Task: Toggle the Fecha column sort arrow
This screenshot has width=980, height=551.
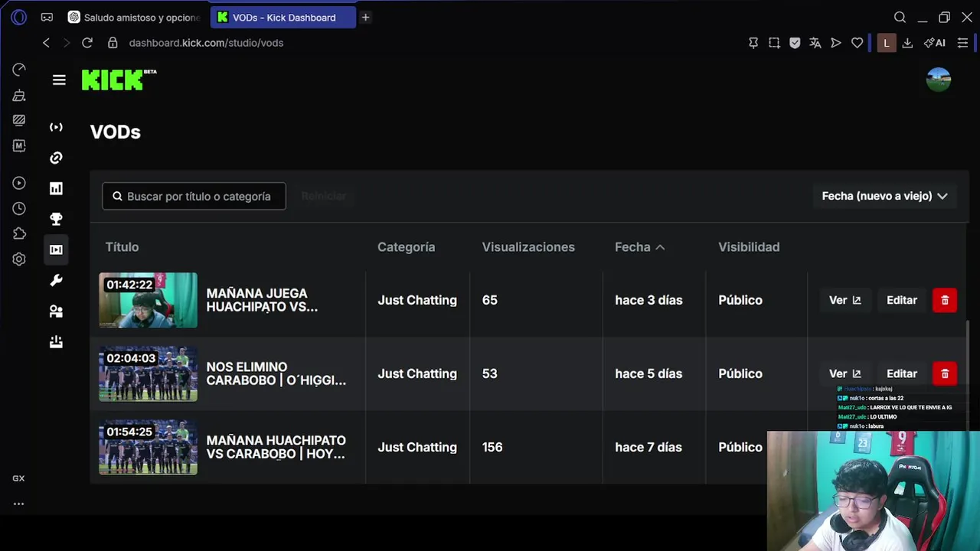Action: click(x=660, y=247)
